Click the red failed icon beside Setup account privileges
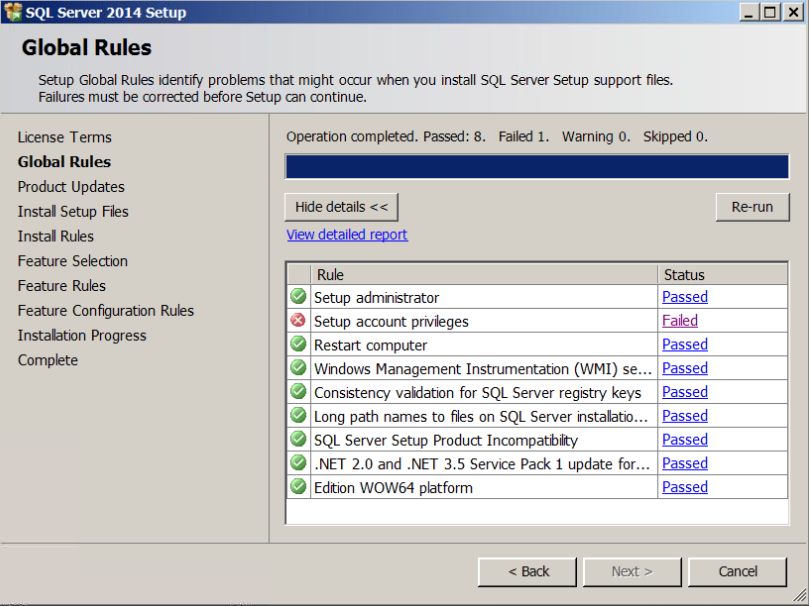 (x=298, y=320)
